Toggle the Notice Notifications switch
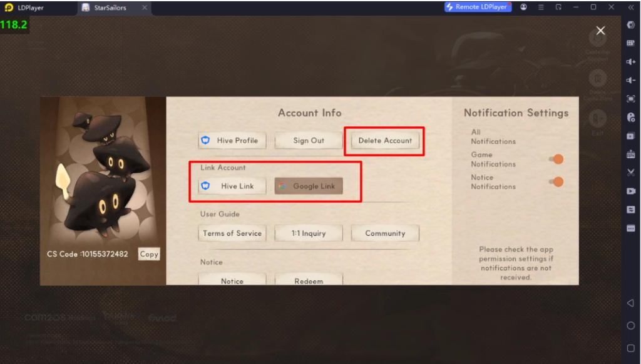 coord(556,182)
